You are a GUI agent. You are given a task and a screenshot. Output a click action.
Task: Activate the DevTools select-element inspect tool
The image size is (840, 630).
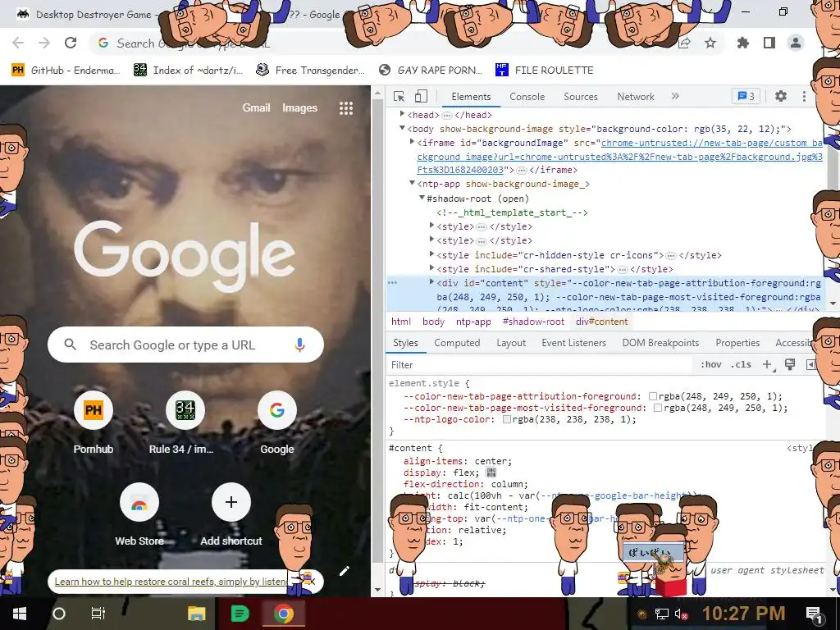point(399,97)
